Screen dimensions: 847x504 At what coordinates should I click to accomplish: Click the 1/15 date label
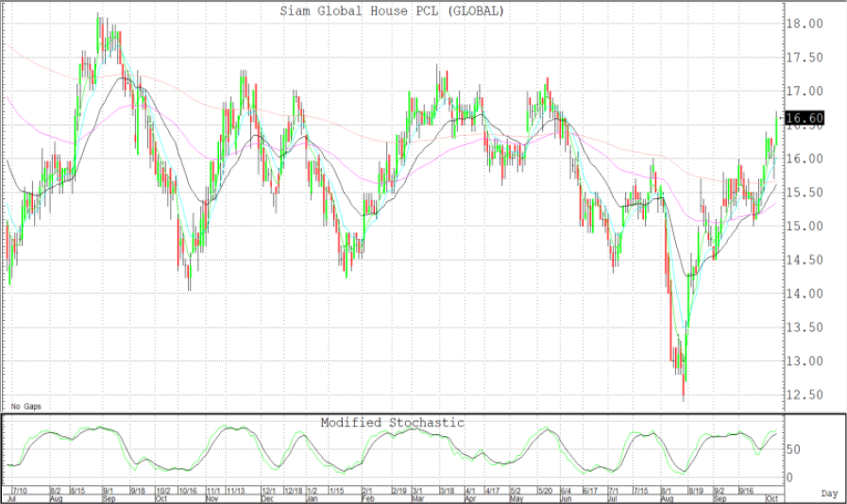336,491
